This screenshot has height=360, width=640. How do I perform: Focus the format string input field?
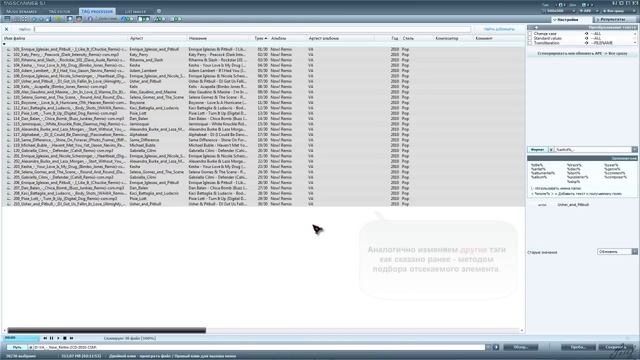[x=593, y=150]
